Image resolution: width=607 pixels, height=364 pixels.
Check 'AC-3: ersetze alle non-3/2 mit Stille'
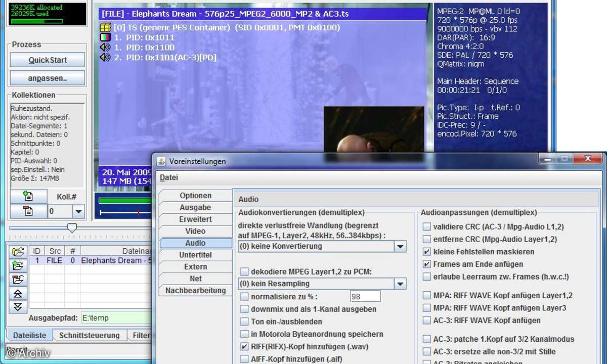pyautogui.click(x=427, y=351)
